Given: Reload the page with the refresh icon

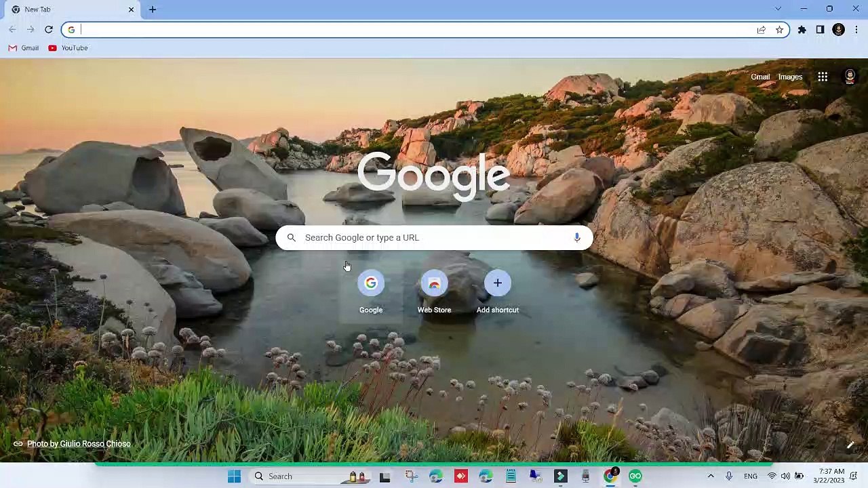Looking at the screenshot, I should (x=49, y=29).
